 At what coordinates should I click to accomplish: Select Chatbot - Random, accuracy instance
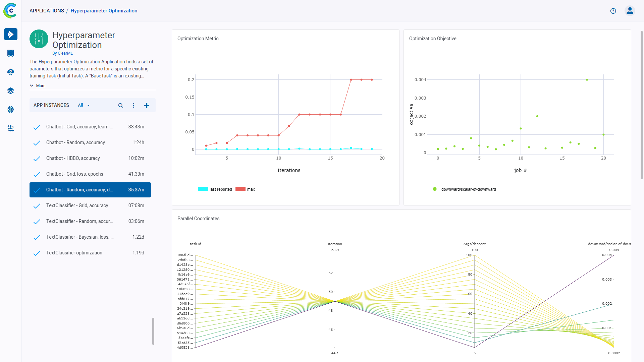(x=90, y=142)
